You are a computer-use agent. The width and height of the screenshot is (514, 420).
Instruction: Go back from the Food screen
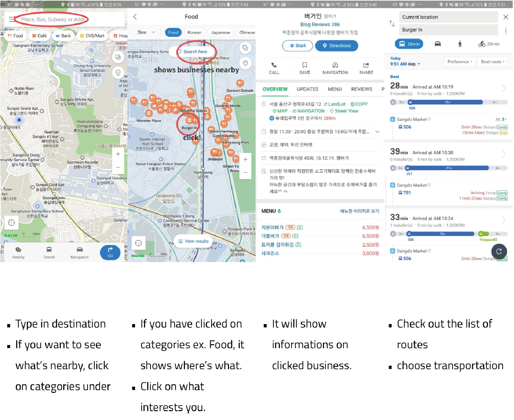135,17
